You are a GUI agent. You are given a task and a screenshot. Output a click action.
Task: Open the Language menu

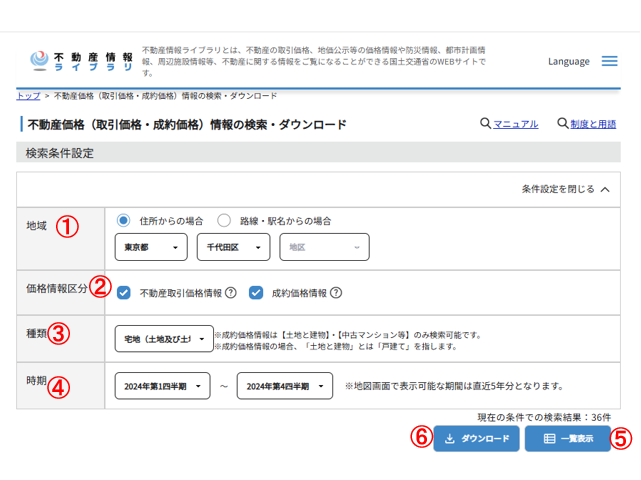coord(568,61)
